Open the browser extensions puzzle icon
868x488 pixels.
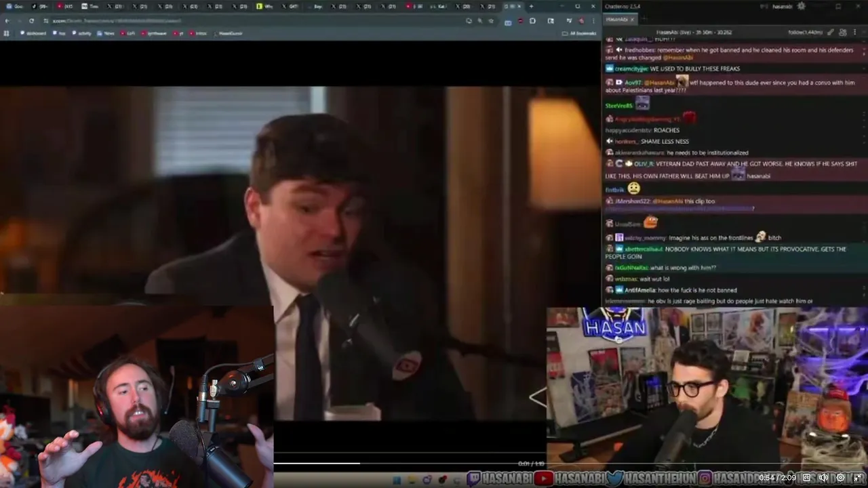point(532,21)
